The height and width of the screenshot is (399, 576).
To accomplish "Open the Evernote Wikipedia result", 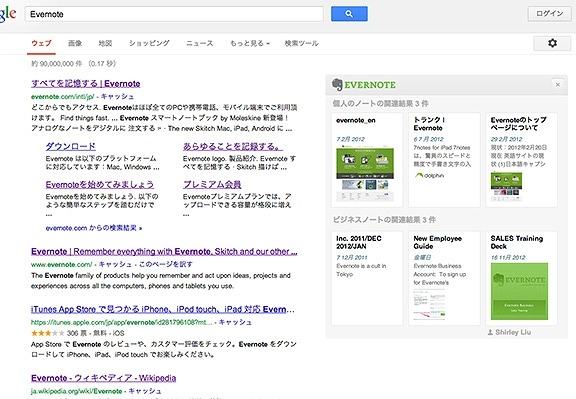I will coord(104,378).
